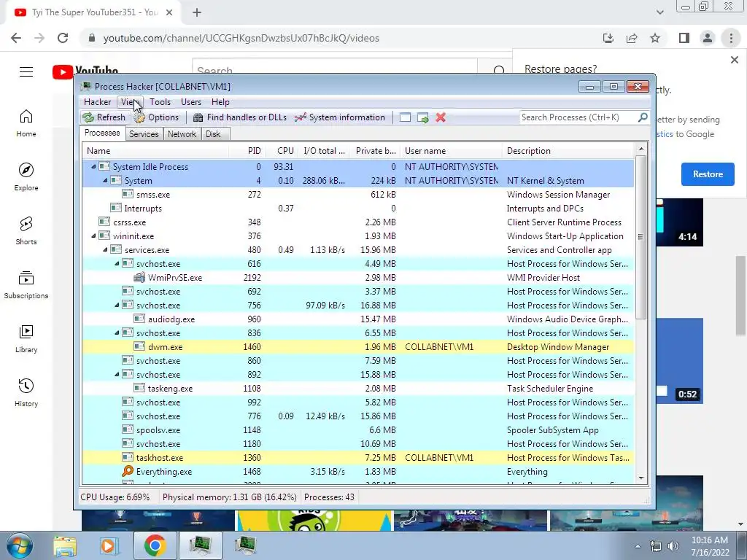The image size is (747, 560).
Task: Open the View menu
Action: 130,102
